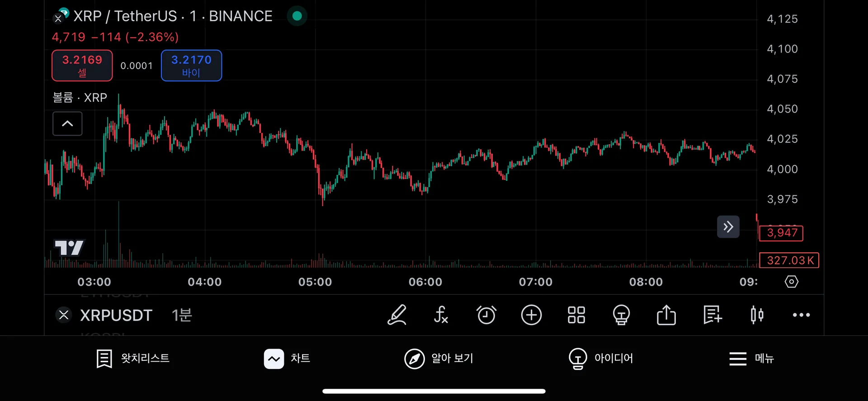The image size is (868, 401).
Task: Tap the 3.2170 buy button
Action: point(191,66)
